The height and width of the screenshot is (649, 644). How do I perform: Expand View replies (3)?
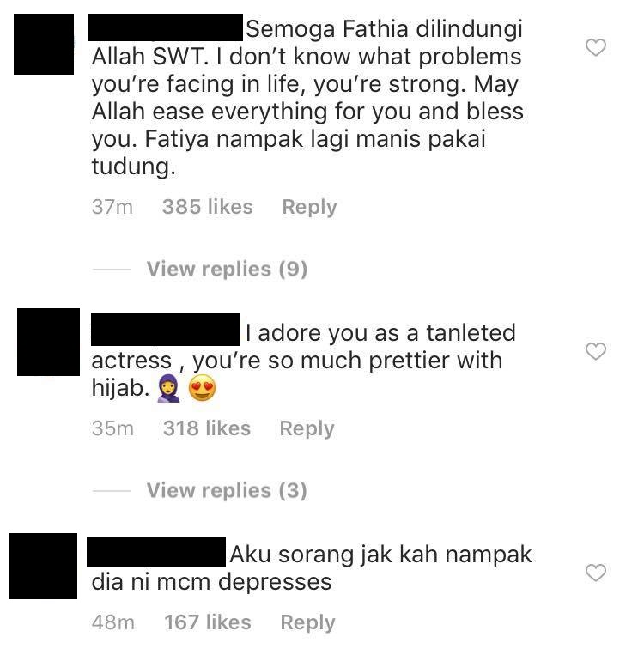(227, 490)
